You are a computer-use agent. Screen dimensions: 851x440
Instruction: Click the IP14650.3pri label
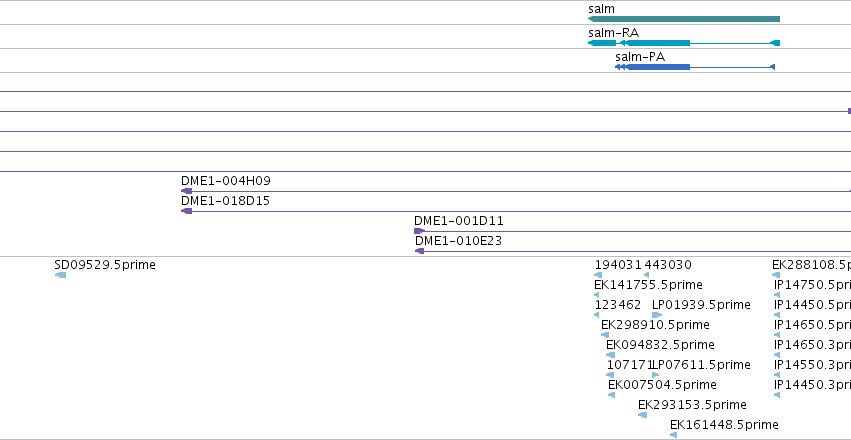click(812, 345)
